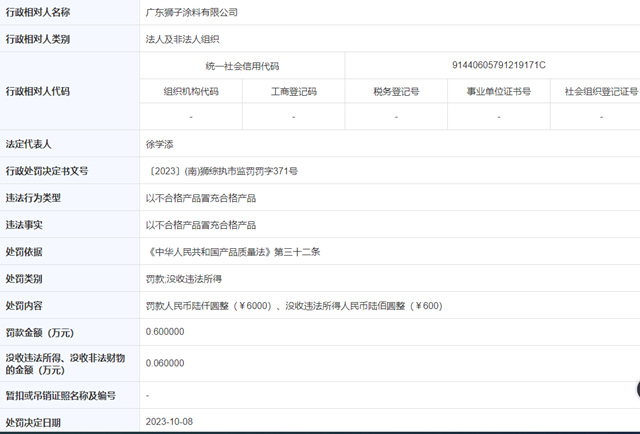The width and height of the screenshot is (640, 434).
Task: Click 罚款;没收违法所得 value
Action: pos(184,279)
